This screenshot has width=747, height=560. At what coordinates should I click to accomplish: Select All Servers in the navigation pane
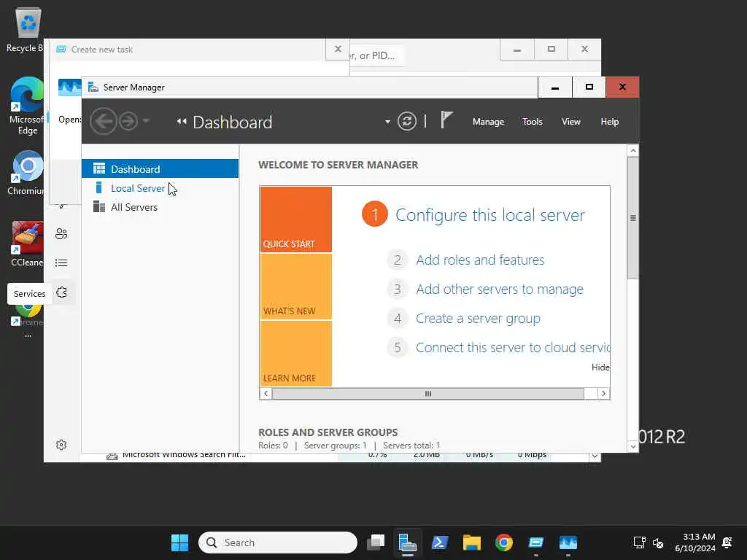(x=160, y=207)
